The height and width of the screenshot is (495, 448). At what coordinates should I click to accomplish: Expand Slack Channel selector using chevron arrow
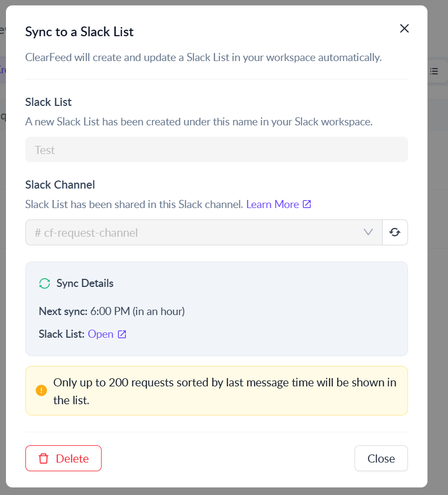point(369,232)
